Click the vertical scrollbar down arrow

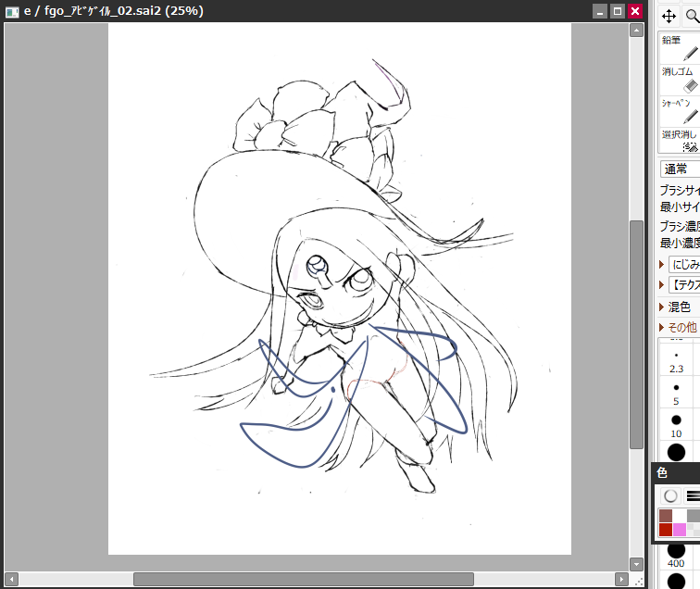pyautogui.click(x=636, y=564)
